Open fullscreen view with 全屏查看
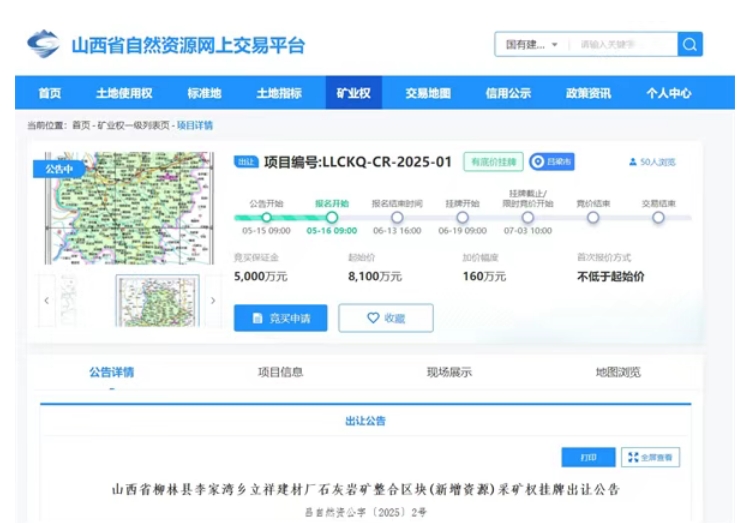The image size is (750, 523). [x=650, y=457]
